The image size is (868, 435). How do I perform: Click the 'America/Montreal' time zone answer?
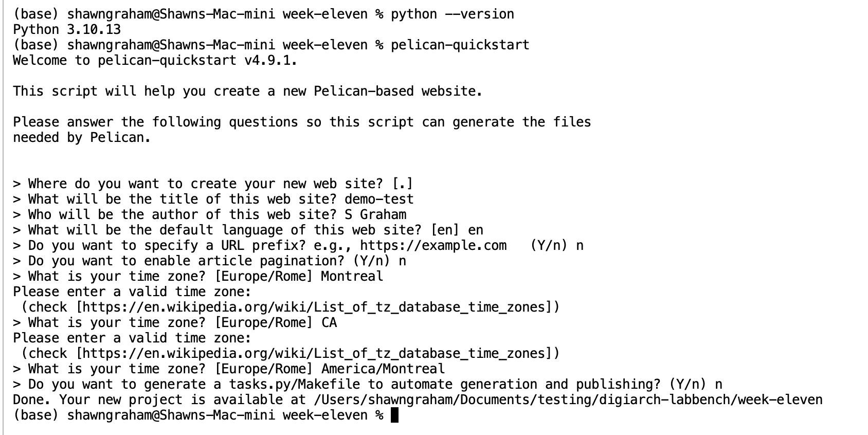383,369
